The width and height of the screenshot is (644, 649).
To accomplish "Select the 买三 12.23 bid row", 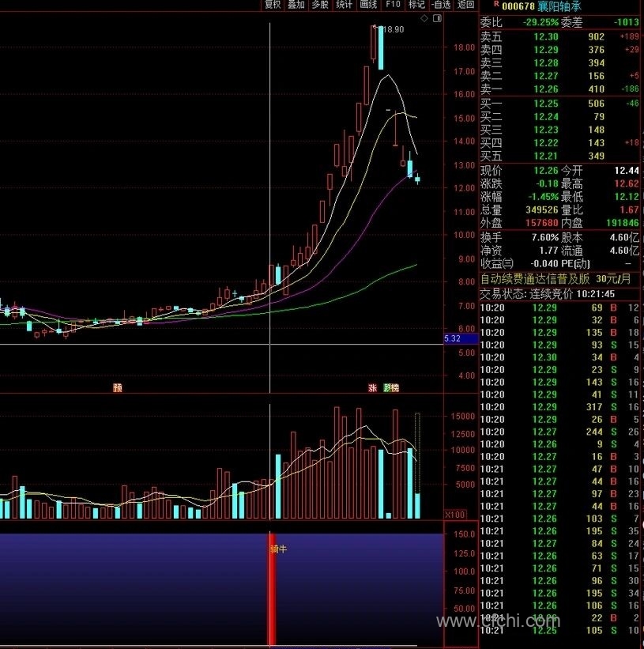I will 559,130.
